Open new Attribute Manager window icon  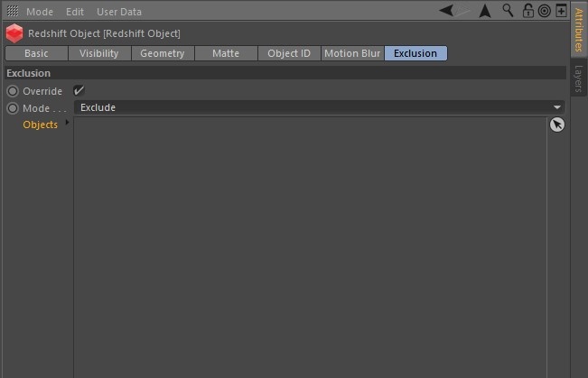pyautogui.click(x=561, y=11)
